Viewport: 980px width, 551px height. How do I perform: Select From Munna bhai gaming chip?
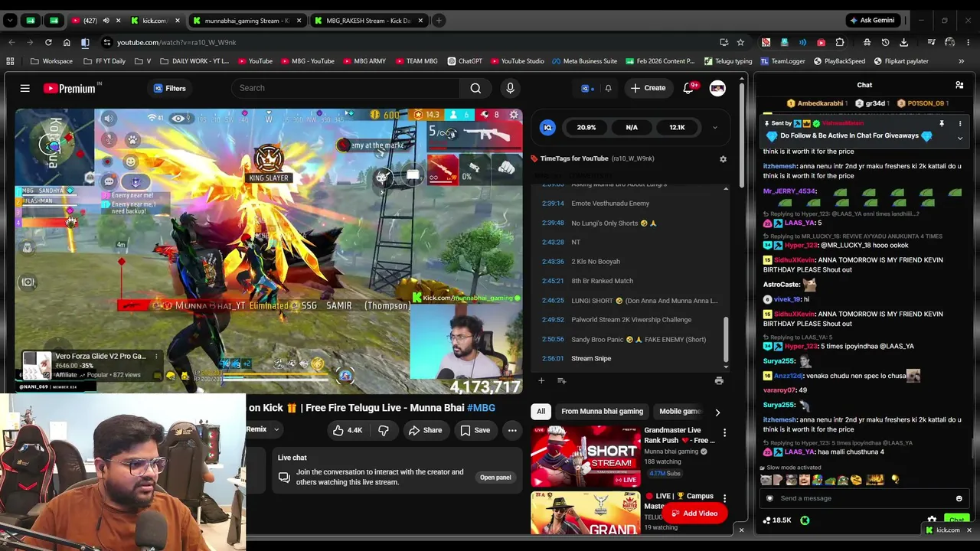pos(602,412)
